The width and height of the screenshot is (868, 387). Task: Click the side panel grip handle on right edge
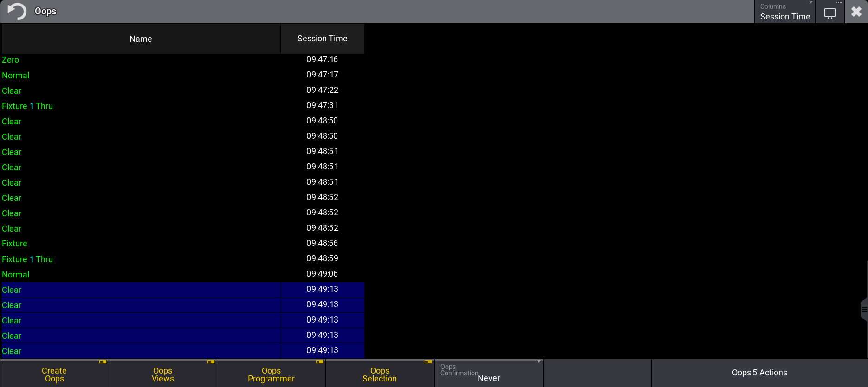[x=864, y=310]
